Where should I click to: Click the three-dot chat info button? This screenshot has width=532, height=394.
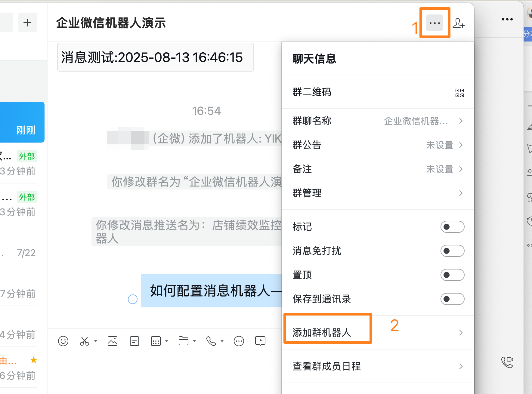435,23
